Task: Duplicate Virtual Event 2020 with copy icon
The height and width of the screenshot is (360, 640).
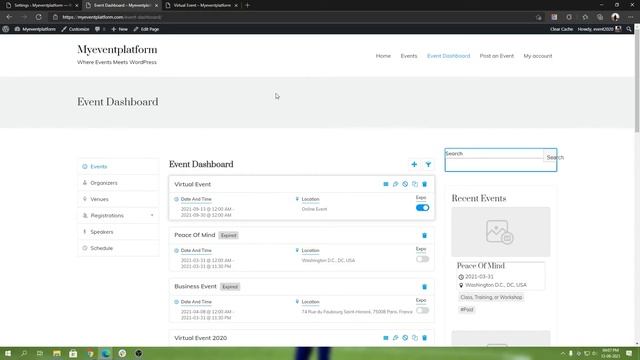Action: tap(415, 338)
